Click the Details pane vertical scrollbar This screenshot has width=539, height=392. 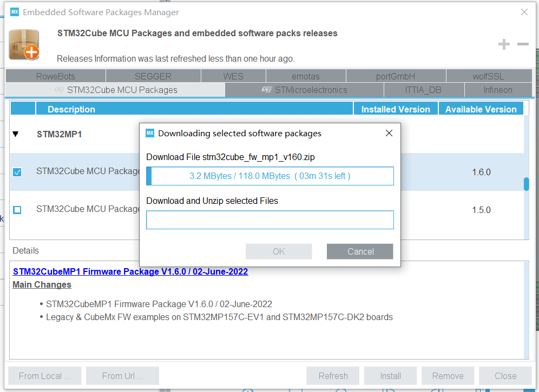click(526, 310)
